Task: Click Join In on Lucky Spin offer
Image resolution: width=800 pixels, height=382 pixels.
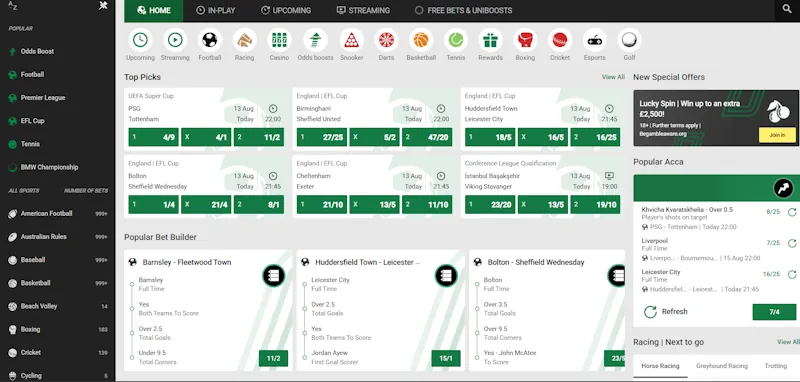Action: [777, 135]
